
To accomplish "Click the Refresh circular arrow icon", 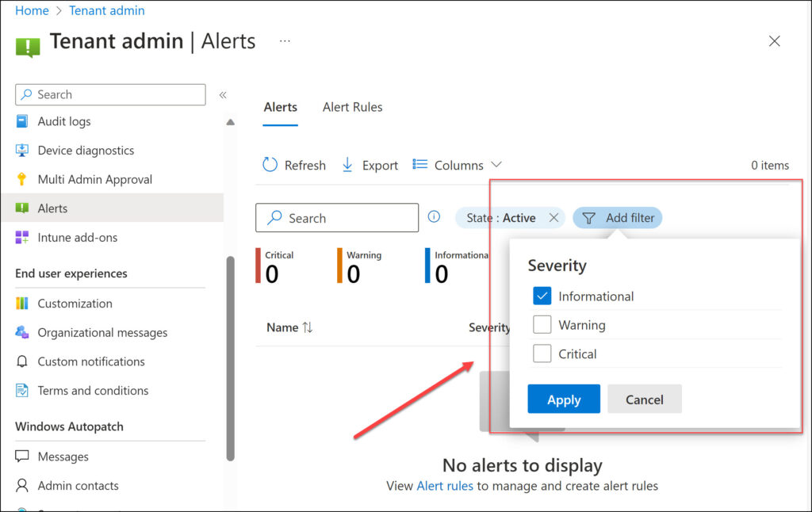I will [270, 165].
